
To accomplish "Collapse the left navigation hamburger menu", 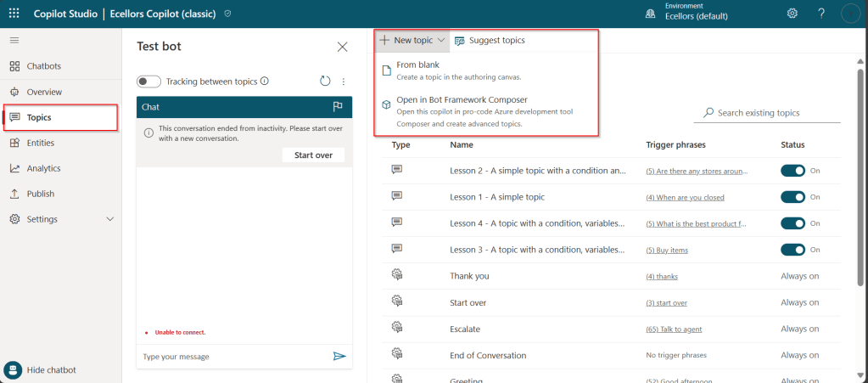I will tap(14, 41).
